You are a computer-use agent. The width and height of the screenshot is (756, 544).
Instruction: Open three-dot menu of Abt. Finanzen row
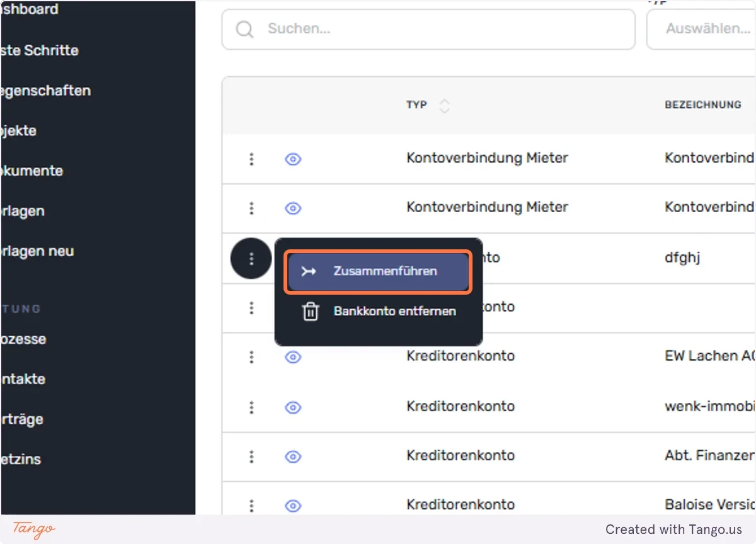251,456
